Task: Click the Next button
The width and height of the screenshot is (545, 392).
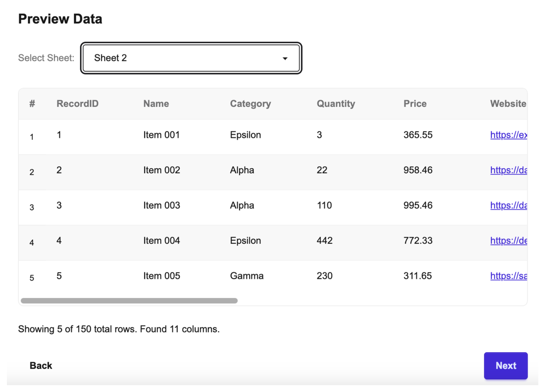Action: [505, 366]
